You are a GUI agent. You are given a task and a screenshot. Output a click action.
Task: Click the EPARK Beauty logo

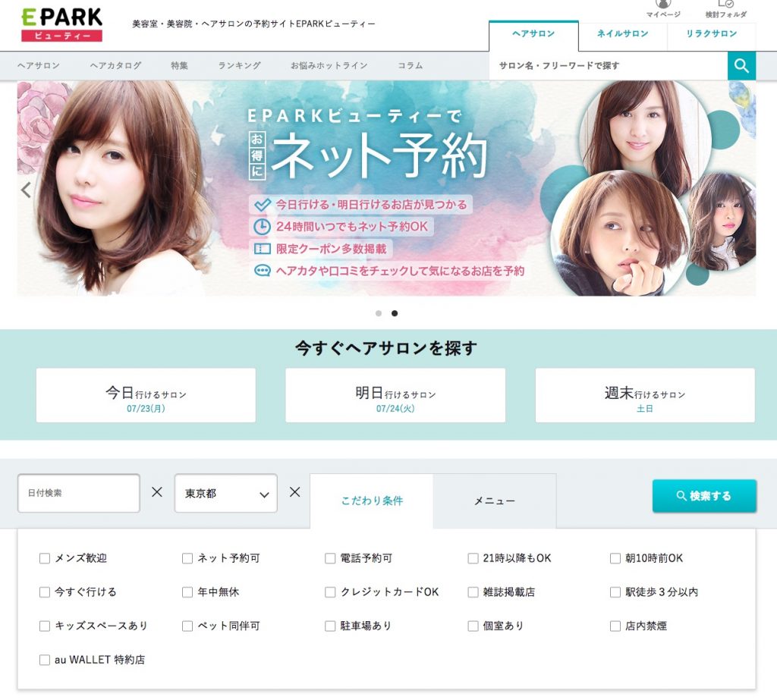point(62,25)
